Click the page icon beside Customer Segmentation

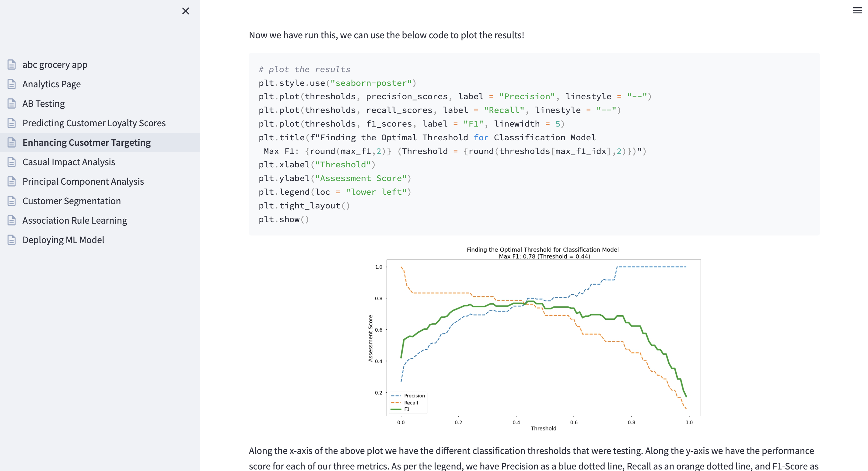point(12,201)
